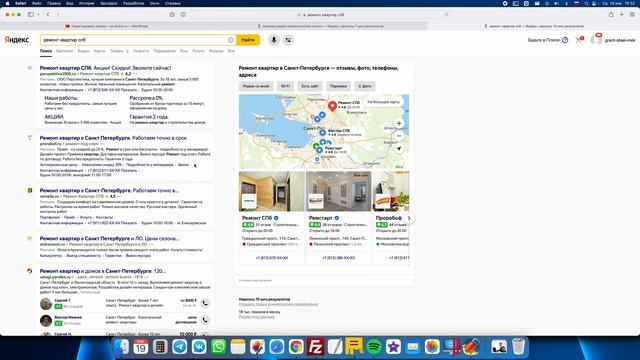Open VK app in the Dock
The image size is (640, 360).
(x=199, y=347)
